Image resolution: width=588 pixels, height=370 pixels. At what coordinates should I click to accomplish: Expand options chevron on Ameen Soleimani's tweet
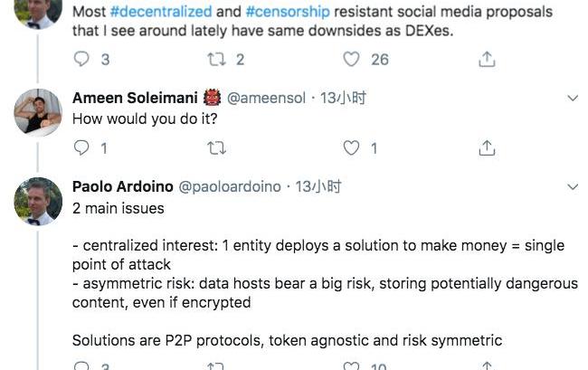[x=572, y=98]
